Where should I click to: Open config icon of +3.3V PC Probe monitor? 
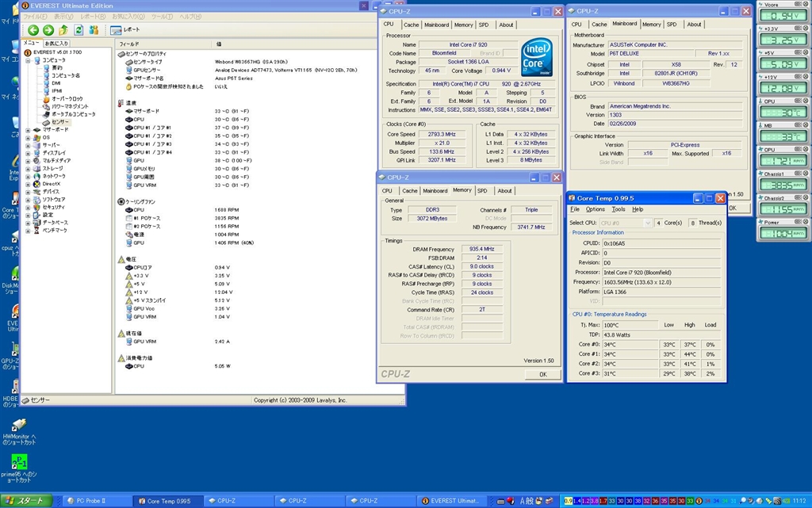click(798, 29)
